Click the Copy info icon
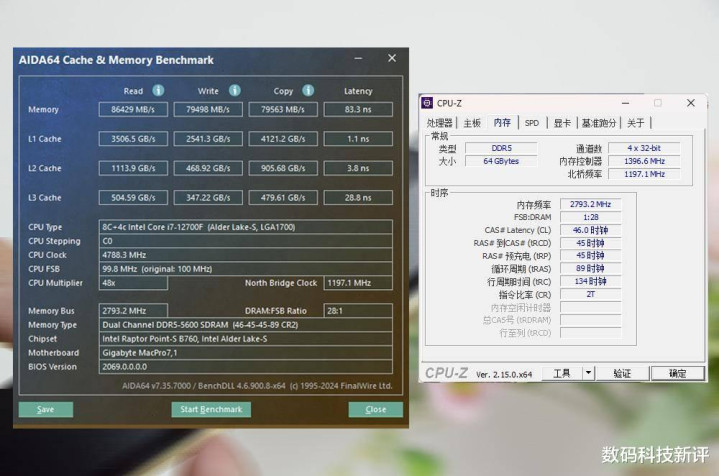 click(x=308, y=90)
